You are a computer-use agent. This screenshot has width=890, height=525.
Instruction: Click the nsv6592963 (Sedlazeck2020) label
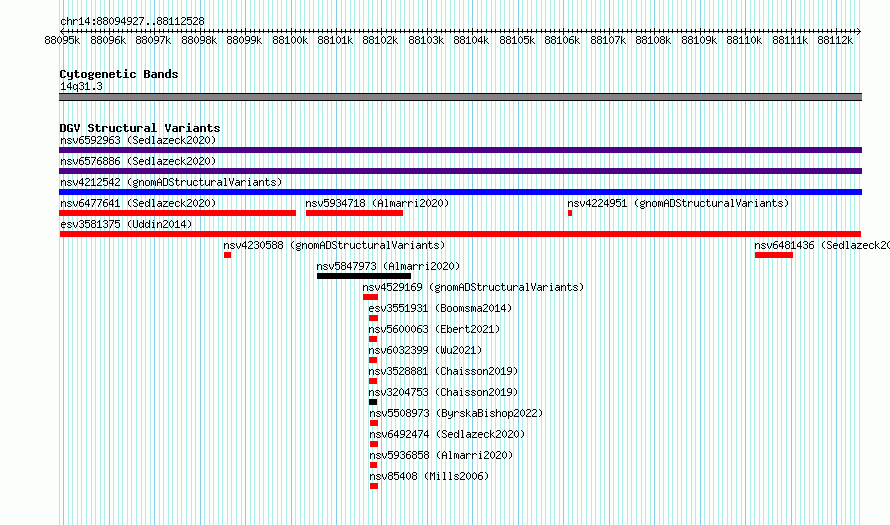tap(138, 140)
